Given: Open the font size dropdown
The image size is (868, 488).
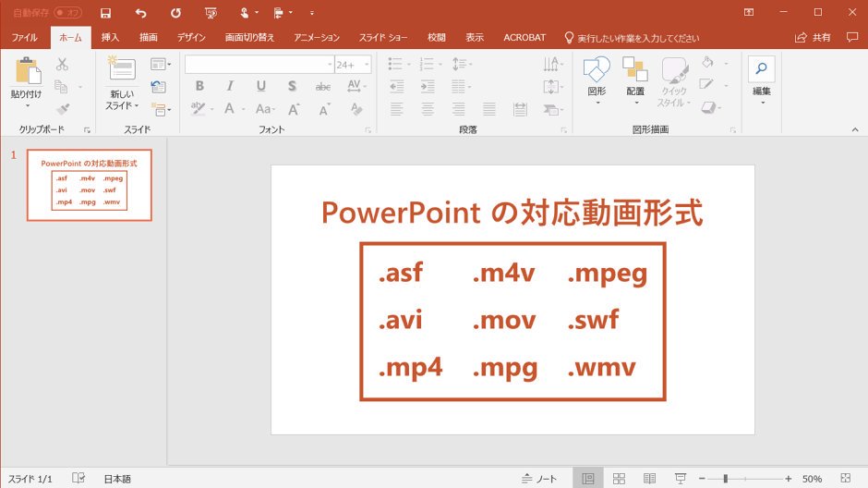Looking at the screenshot, I should coord(367,65).
